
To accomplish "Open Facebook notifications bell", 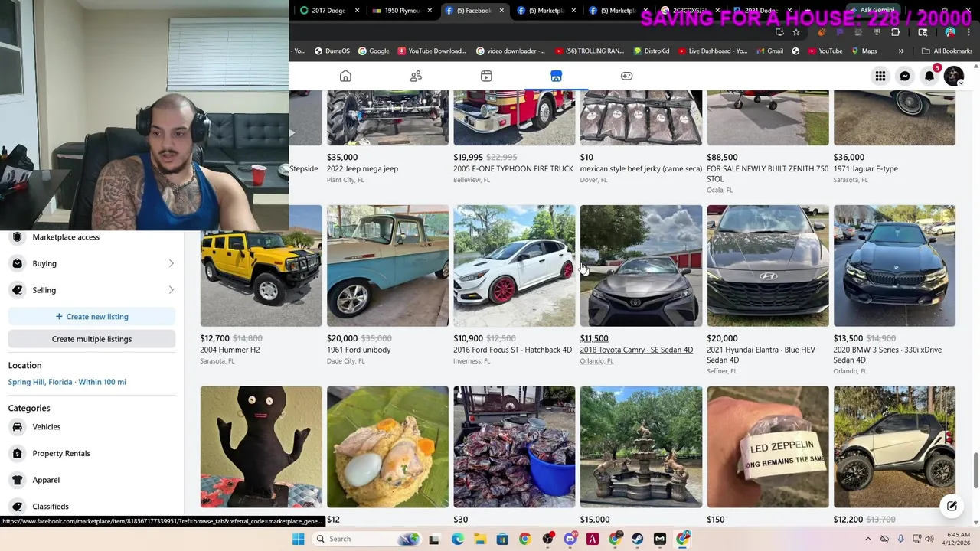I will click(929, 76).
